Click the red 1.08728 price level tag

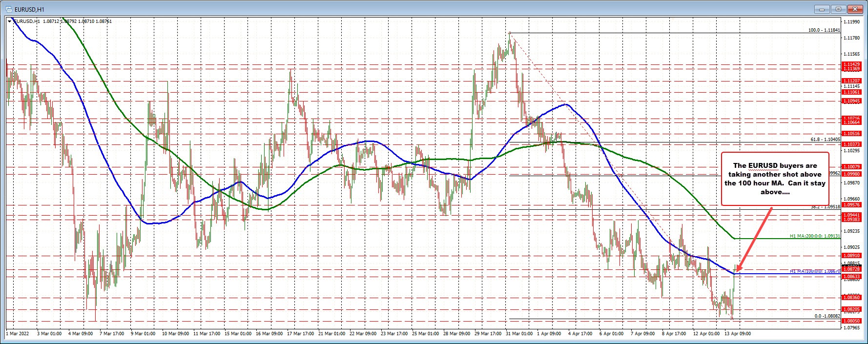[852, 269]
